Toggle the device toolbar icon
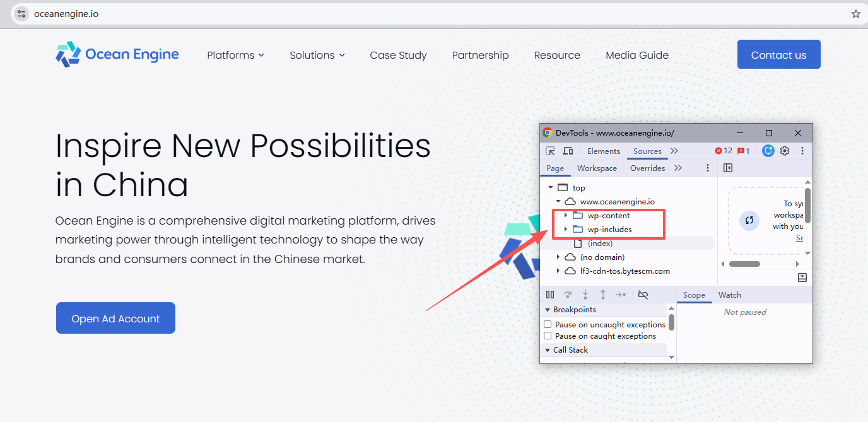This screenshot has width=868, height=422. (568, 151)
